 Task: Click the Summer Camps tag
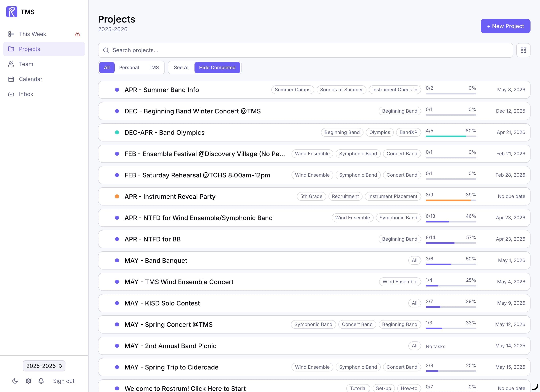click(292, 90)
